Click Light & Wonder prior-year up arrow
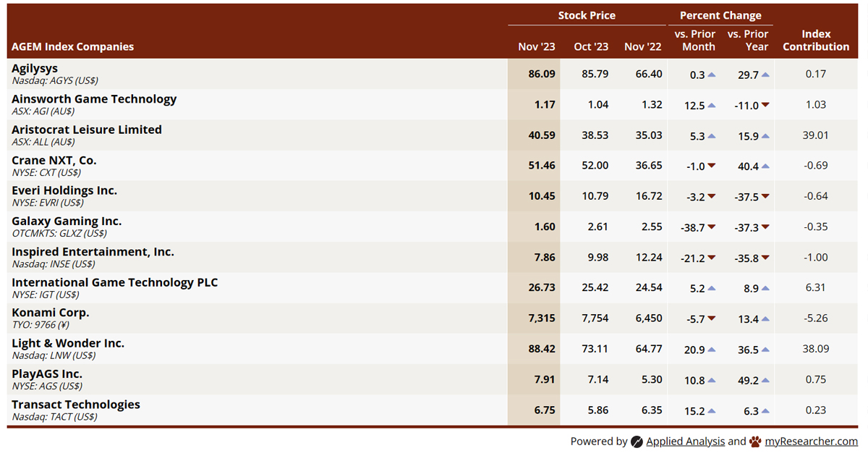The height and width of the screenshot is (456, 868). click(x=765, y=350)
